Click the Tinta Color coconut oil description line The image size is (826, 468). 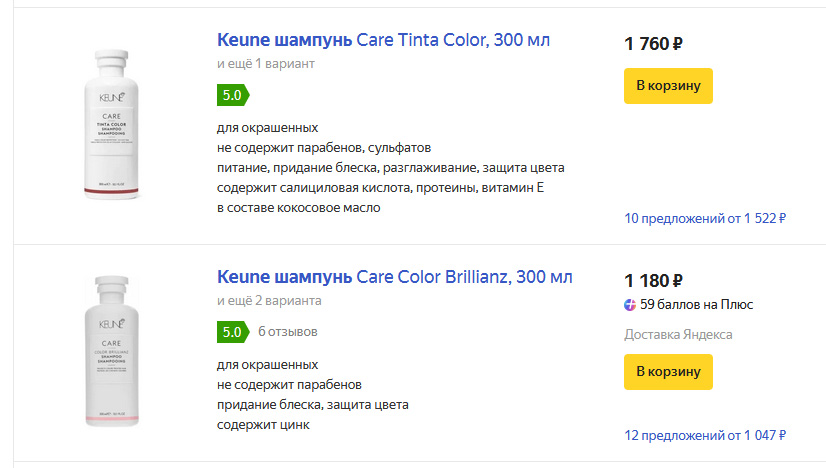coord(298,208)
